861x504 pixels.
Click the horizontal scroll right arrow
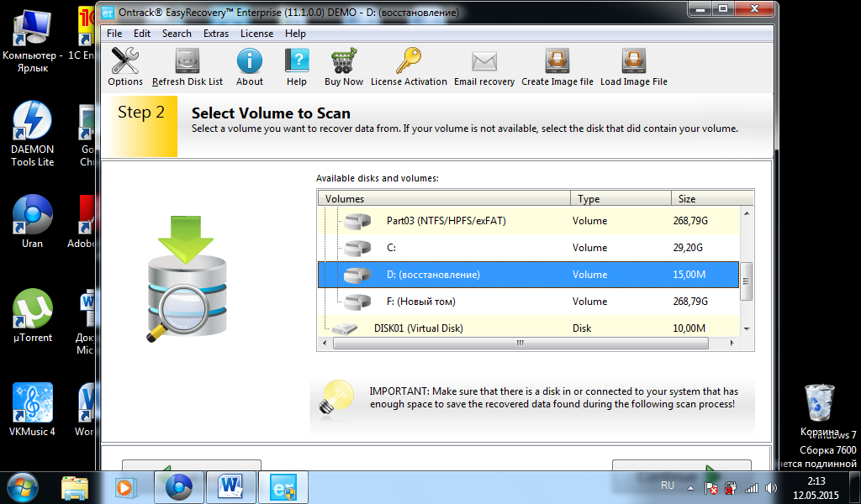(732, 344)
